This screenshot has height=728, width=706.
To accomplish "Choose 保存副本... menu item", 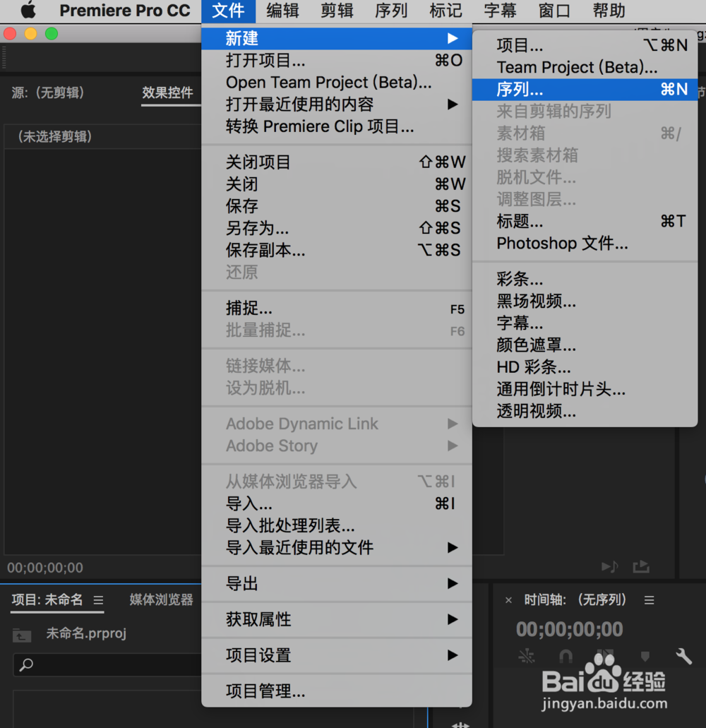I will (x=337, y=250).
